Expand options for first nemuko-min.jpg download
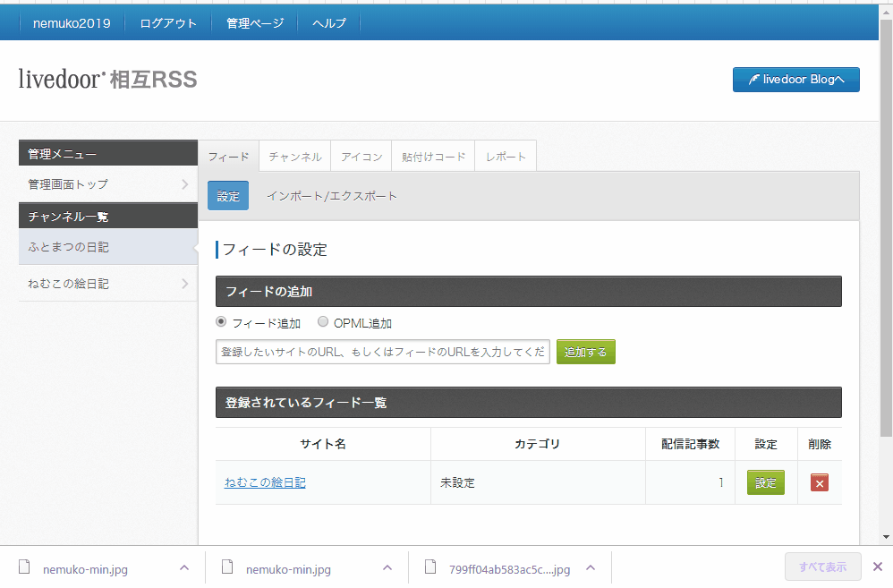The height and width of the screenshot is (588, 893). tap(184, 567)
